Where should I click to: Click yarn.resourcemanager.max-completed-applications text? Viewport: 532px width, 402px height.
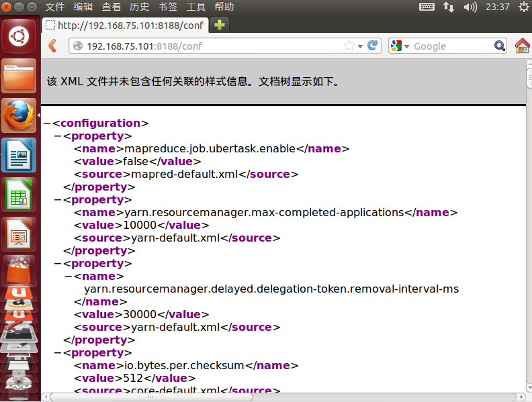(264, 213)
